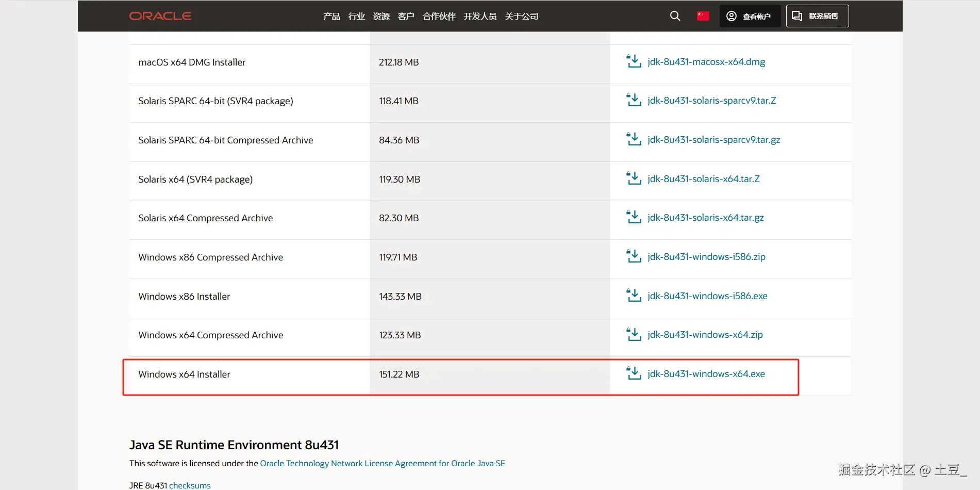Select 'Windows x64 Compressed Archive' text
This screenshot has width=980, height=490.
tap(211, 335)
